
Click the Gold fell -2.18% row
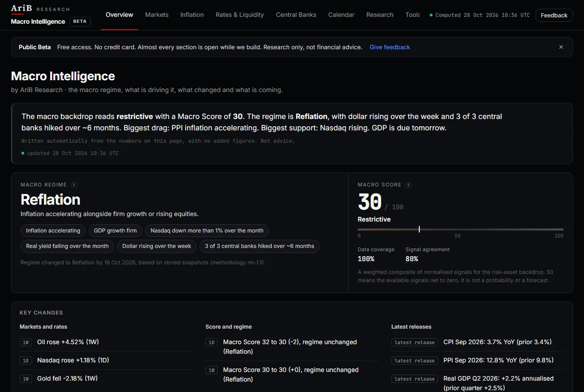(106, 378)
